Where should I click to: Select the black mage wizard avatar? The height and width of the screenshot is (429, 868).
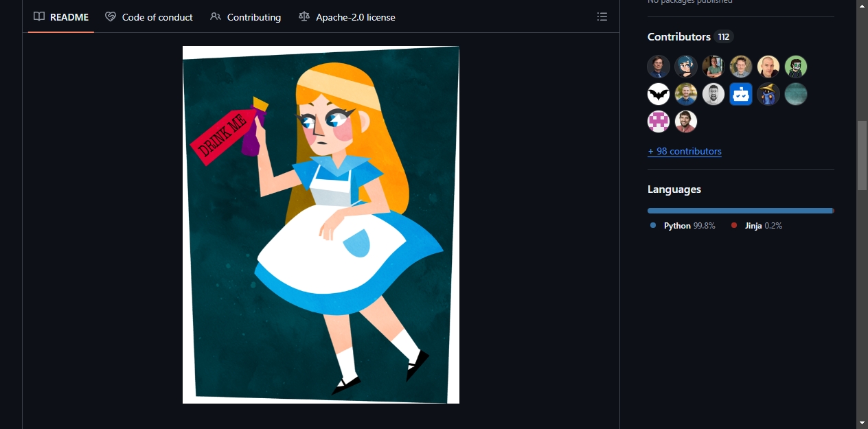pos(768,94)
